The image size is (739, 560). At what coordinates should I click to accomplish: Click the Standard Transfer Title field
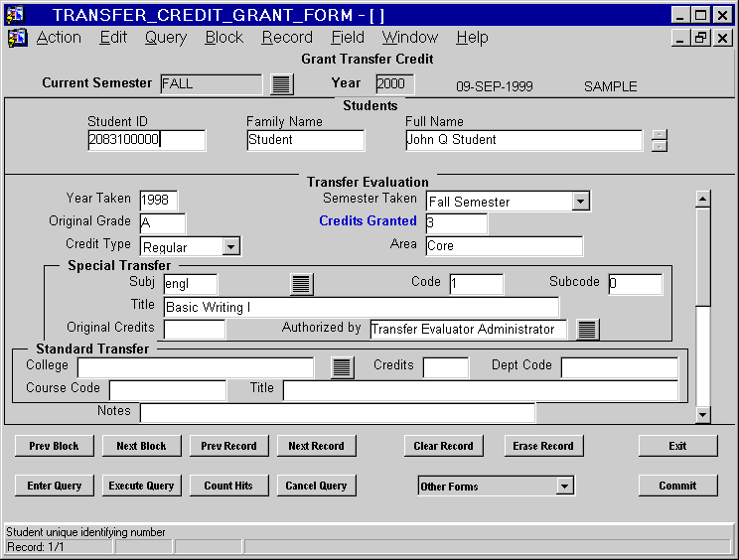pos(481,390)
